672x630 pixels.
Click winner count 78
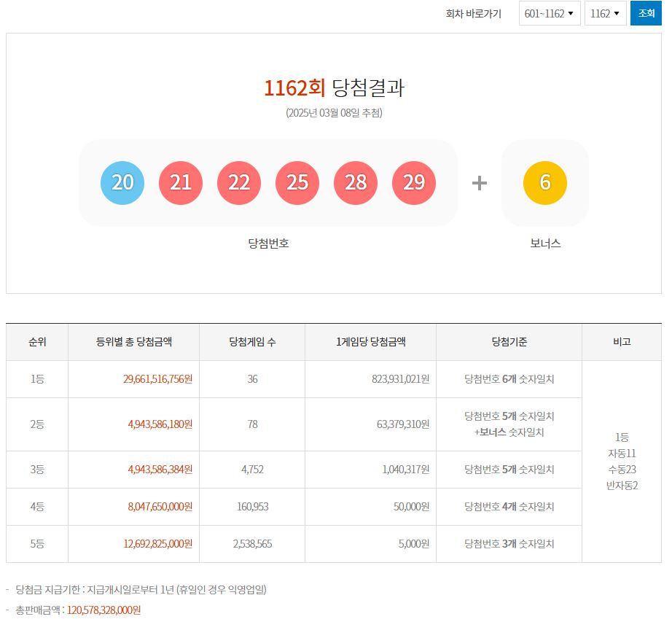(252, 424)
